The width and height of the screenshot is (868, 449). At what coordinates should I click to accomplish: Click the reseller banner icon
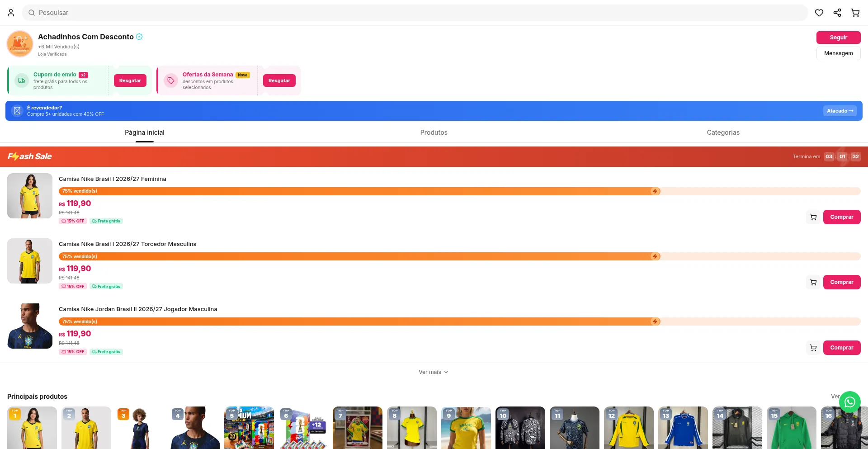click(x=17, y=111)
